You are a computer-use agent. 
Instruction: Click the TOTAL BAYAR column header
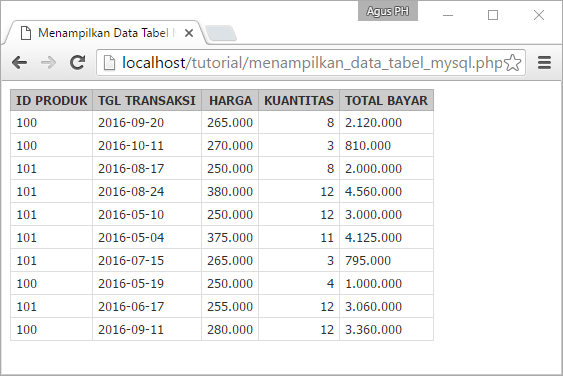386,100
